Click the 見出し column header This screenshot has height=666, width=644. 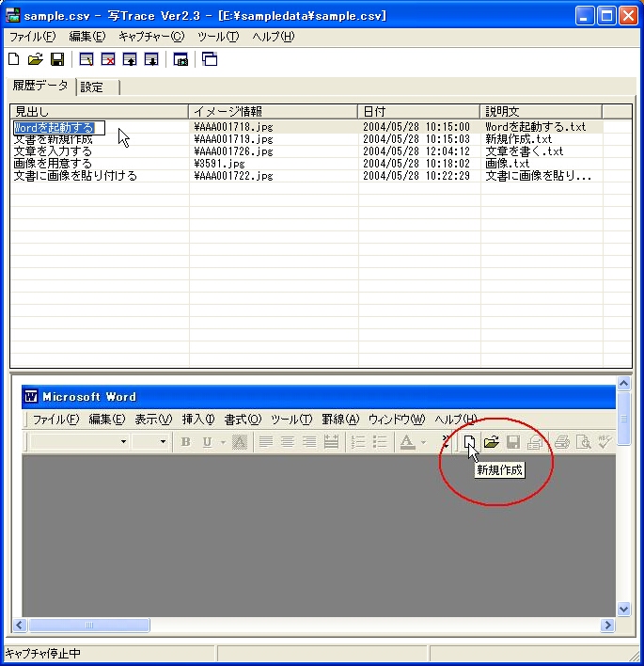[x=99, y=112]
